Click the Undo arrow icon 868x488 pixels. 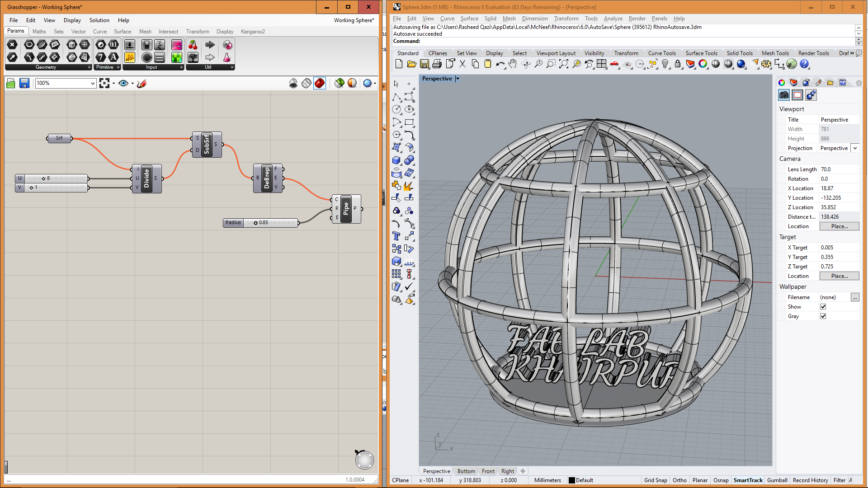500,64
